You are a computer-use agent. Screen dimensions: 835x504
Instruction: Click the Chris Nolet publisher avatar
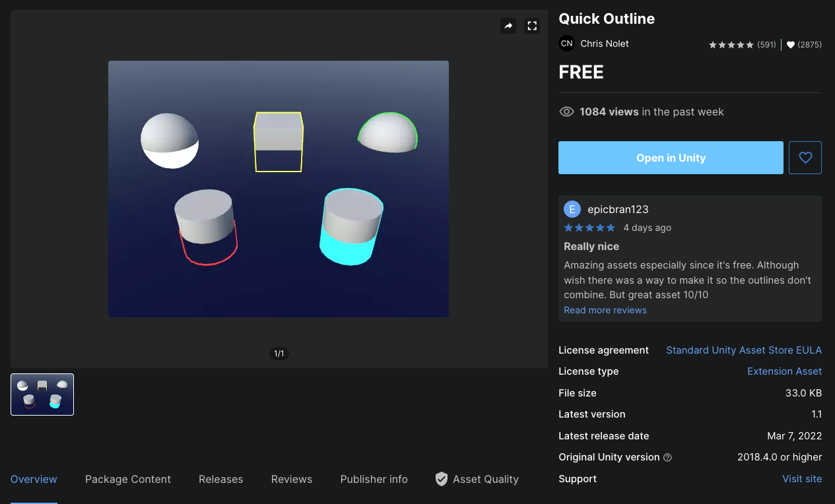click(566, 43)
